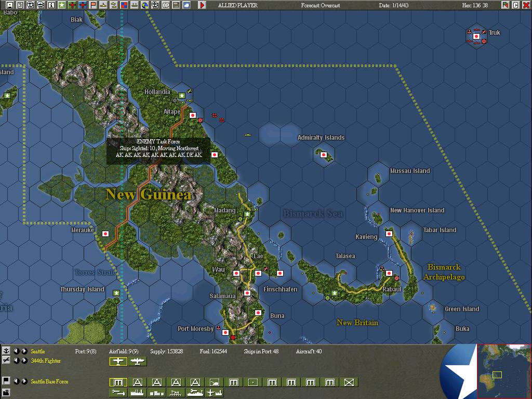The image size is (532, 399).
Task: Click the striped list toolbar icon
Action: click(x=176, y=5)
